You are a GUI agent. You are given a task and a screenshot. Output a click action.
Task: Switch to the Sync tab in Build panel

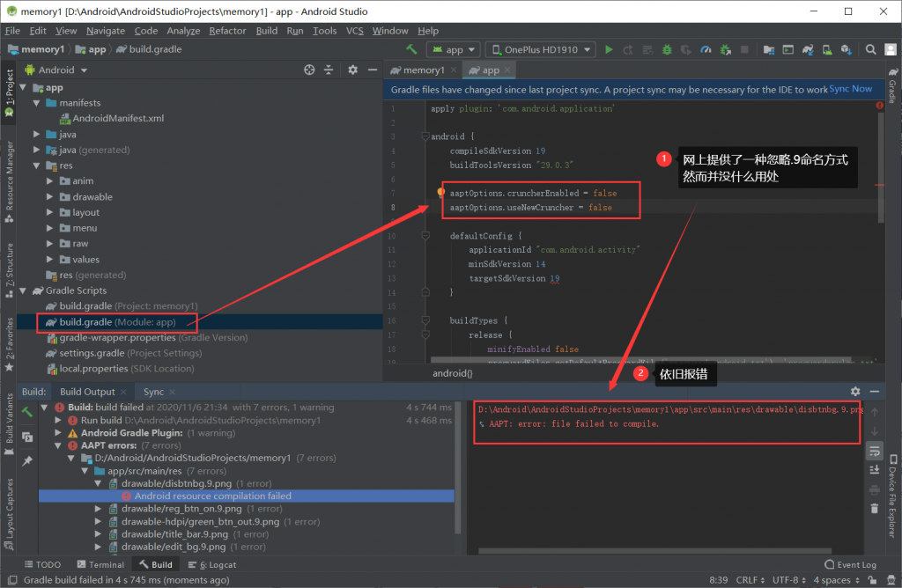[153, 392]
